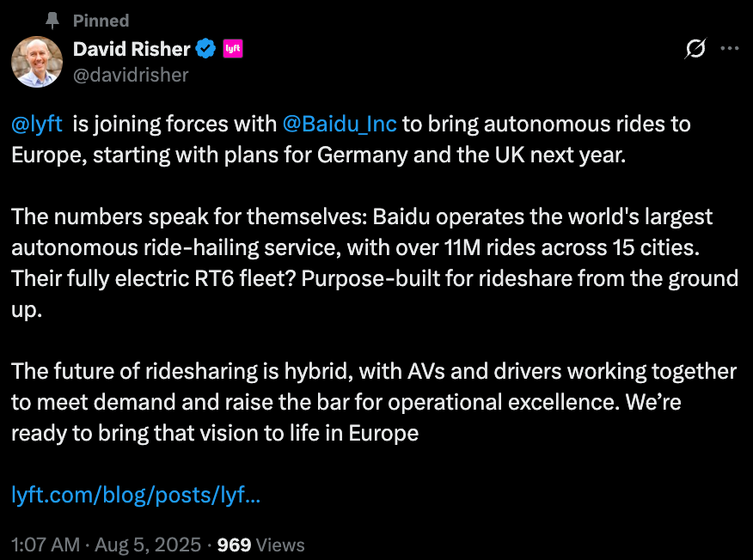Viewport: 753px width, 560px height.
Task: Open the lyft.com/blog post link
Action: [x=136, y=495]
